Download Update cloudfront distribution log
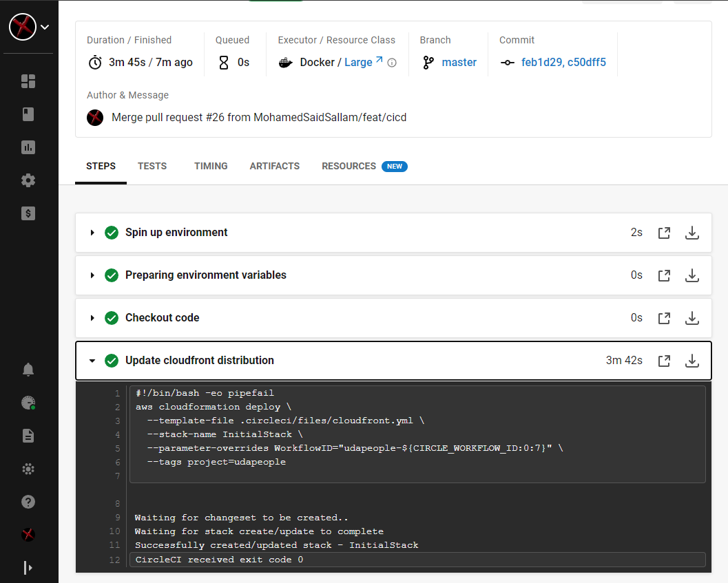This screenshot has width=728, height=583. 692,361
